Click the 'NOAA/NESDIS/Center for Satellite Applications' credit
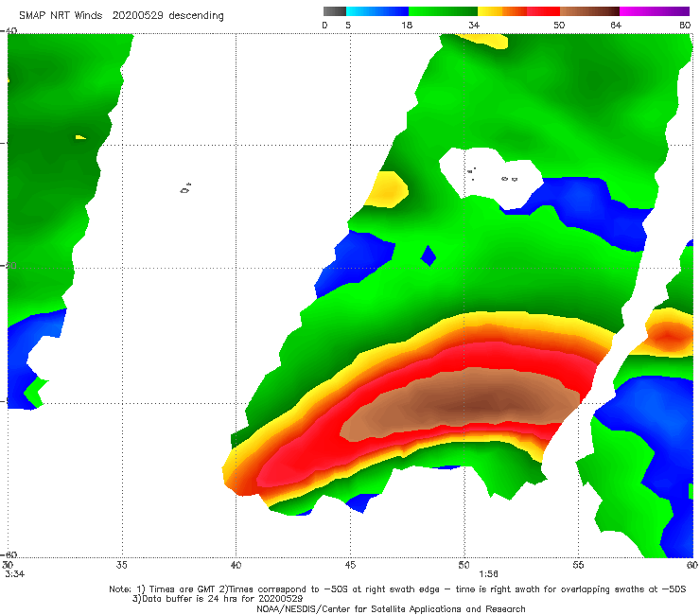700x615 pixels. [x=391, y=608]
